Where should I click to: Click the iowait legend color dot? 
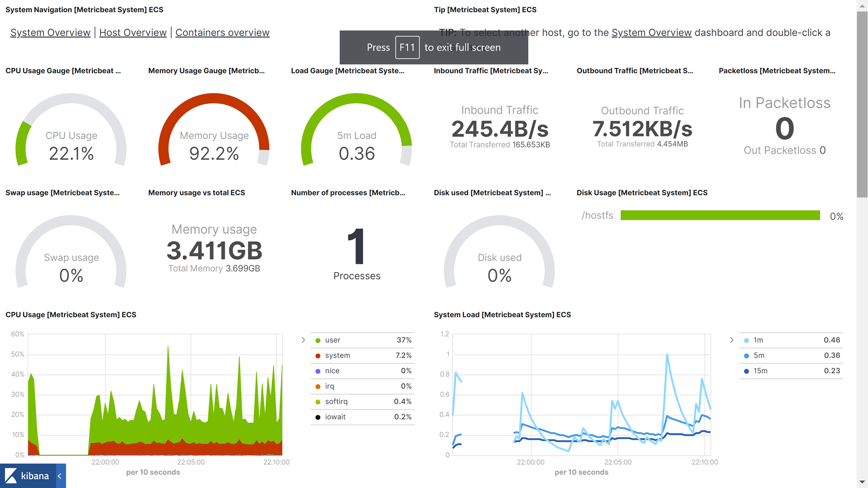[318, 417]
